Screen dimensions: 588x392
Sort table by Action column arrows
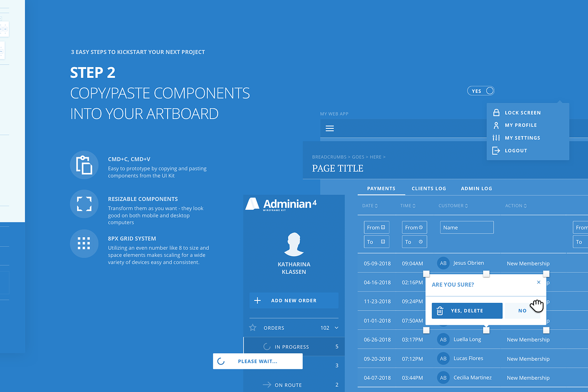tap(525, 206)
